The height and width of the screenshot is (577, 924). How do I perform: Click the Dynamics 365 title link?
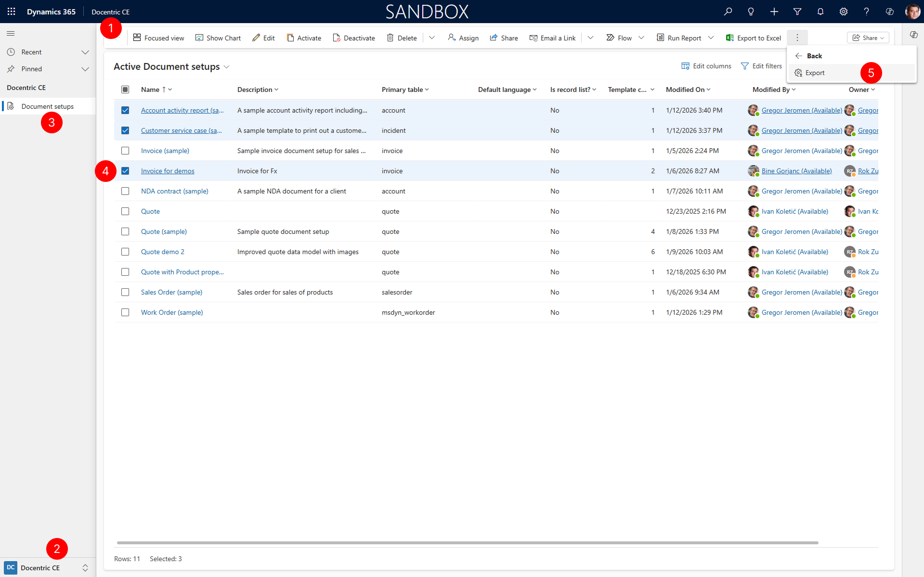pos(51,12)
